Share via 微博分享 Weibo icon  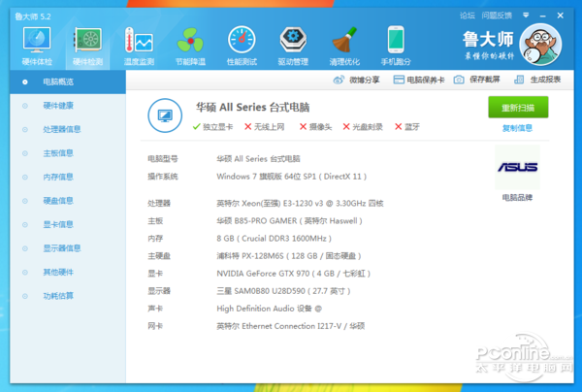pos(356,80)
